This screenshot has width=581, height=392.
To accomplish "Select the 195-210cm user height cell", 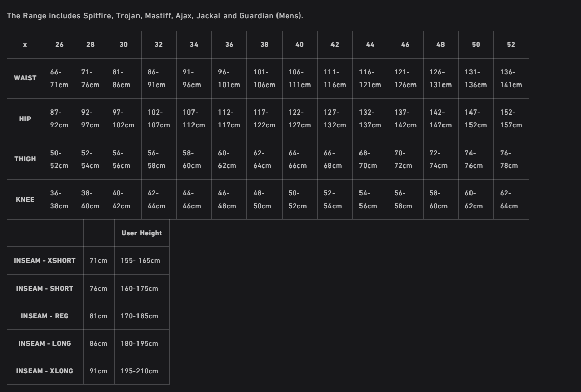I will click(142, 371).
